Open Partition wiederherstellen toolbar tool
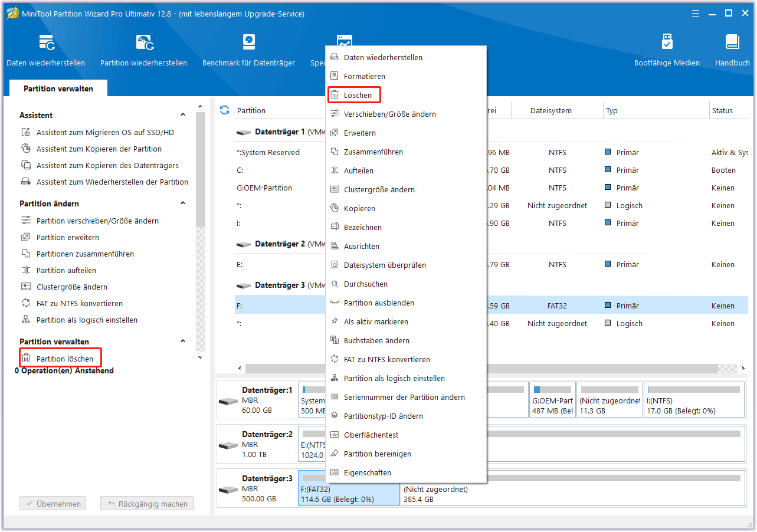Image resolution: width=757 pixels, height=532 pixels. point(144,51)
